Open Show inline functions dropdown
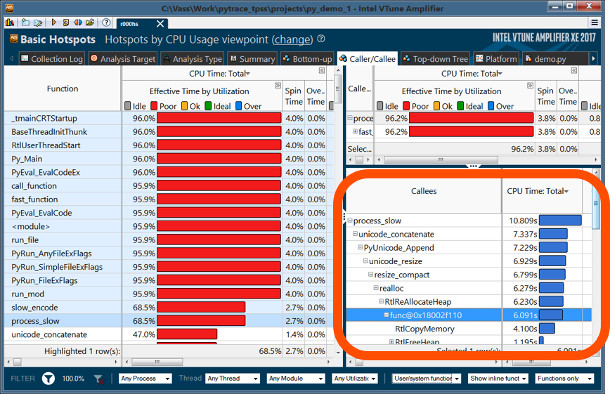610x394 pixels. (498, 378)
